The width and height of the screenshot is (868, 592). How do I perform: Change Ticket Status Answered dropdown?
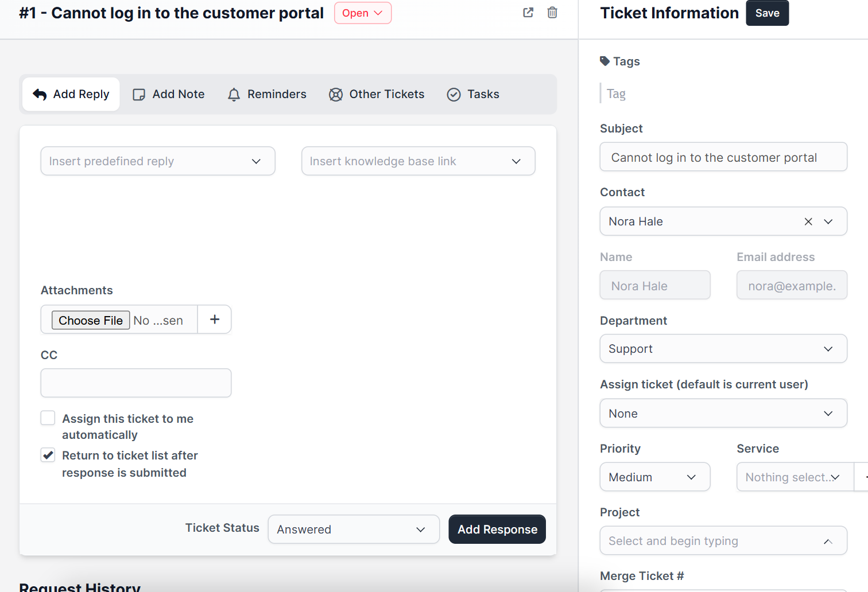pos(354,529)
